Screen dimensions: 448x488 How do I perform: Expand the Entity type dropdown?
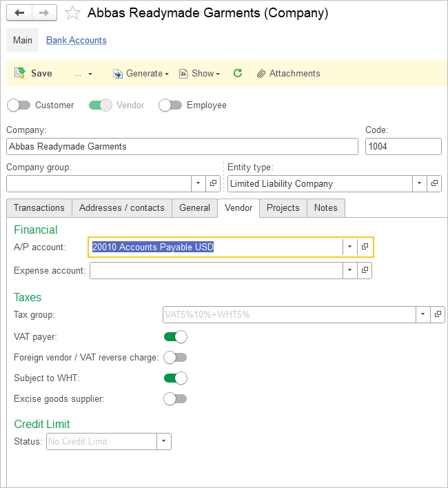coord(419,184)
